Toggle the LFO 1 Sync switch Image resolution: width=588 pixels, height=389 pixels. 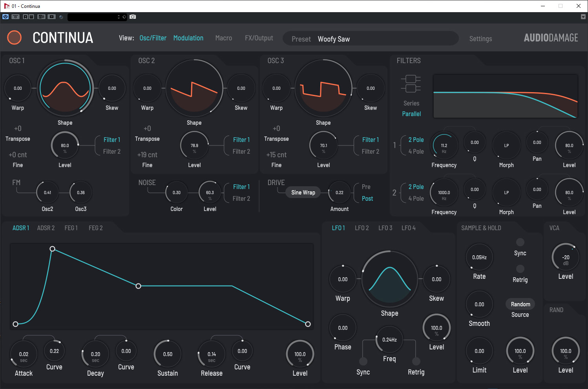click(363, 361)
